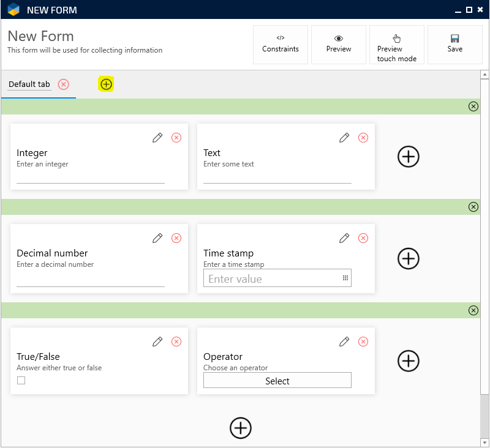Delete the first green row section
The image size is (490, 448).
click(473, 106)
